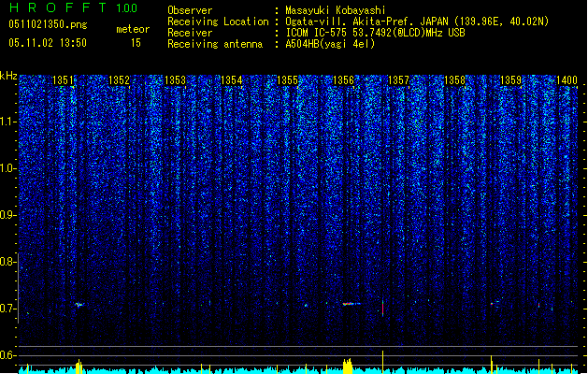The width and height of the screenshot is (588, 374).
Task: Click the HROFFT 1.0.0 title text
Action: point(74,7)
